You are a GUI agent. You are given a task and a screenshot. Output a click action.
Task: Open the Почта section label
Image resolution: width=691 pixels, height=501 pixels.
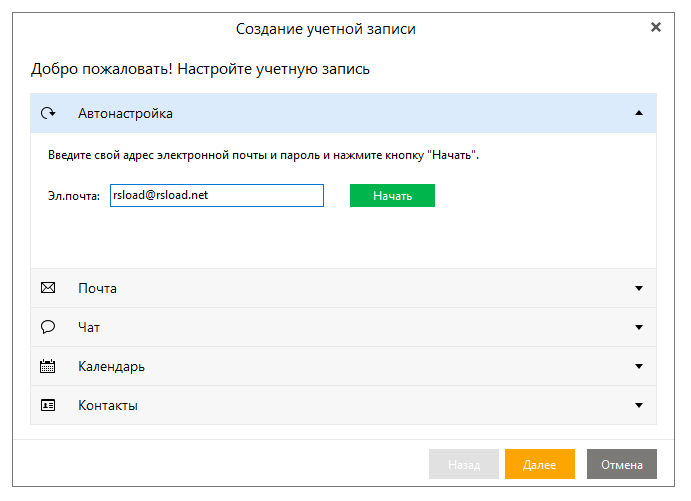coord(97,288)
